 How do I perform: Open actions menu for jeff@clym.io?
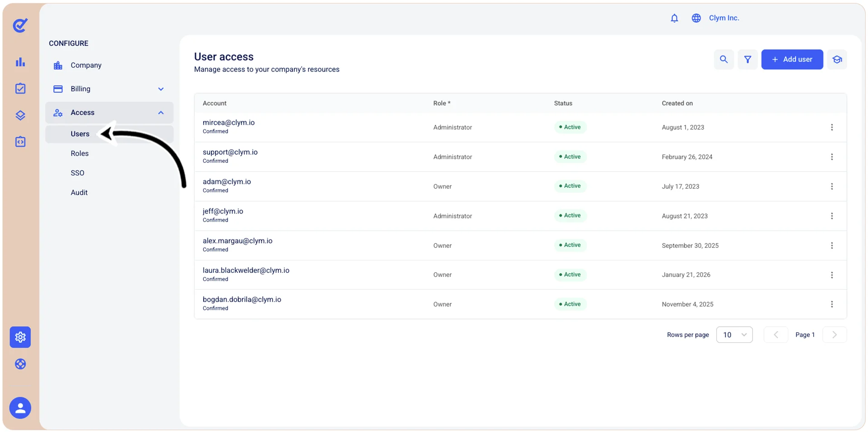[832, 216]
